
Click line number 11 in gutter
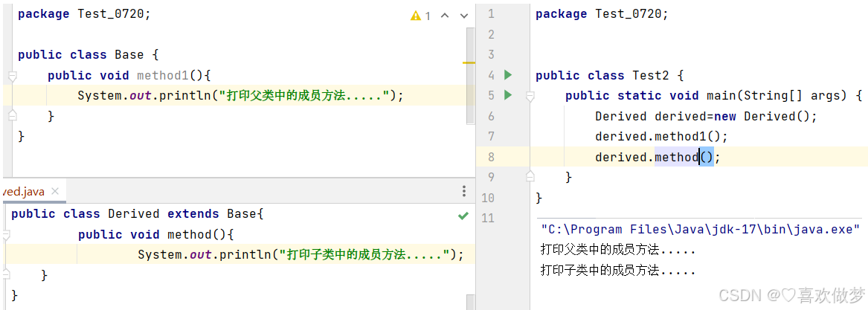488,218
